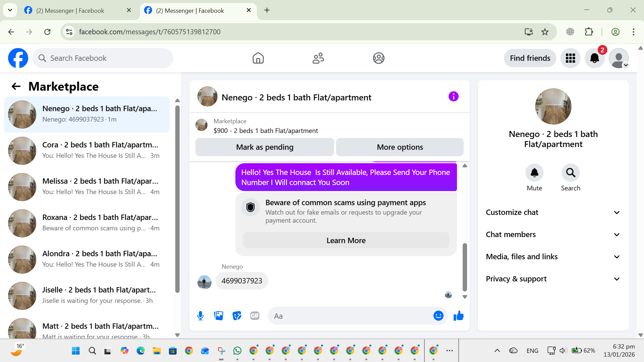
Task: Open Chrome profile icon
Action: pos(615,32)
